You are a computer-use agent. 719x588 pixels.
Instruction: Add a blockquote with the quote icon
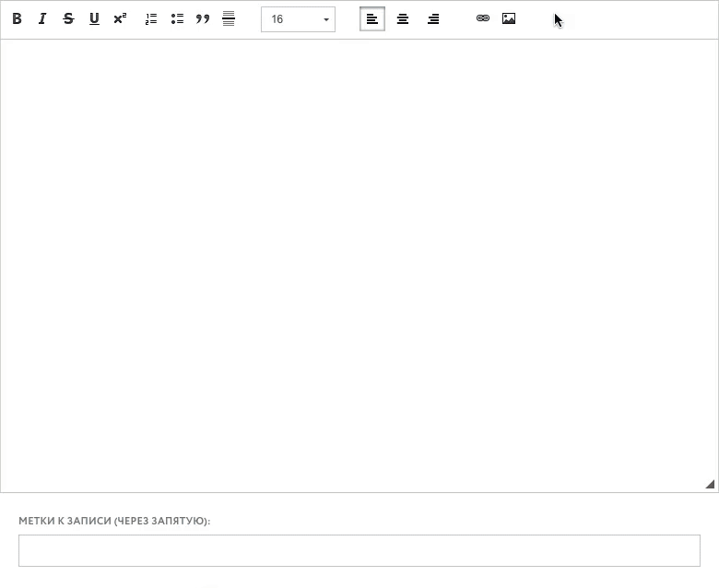pyautogui.click(x=203, y=18)
